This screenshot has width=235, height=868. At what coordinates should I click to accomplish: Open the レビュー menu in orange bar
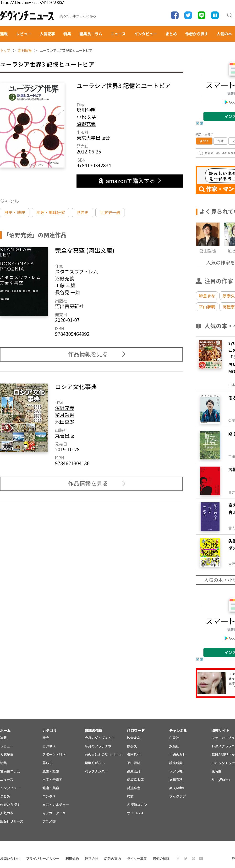click(24, 34)
